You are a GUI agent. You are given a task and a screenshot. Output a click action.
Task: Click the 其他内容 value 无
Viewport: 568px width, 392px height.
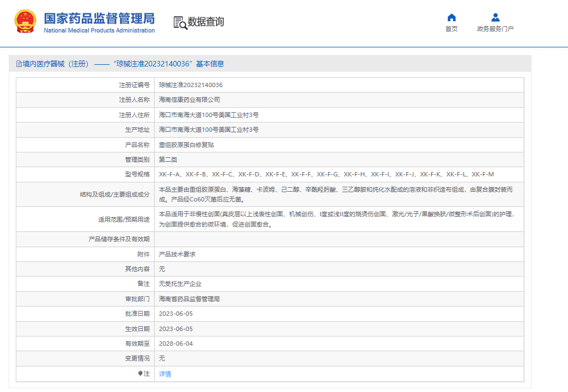162,269
